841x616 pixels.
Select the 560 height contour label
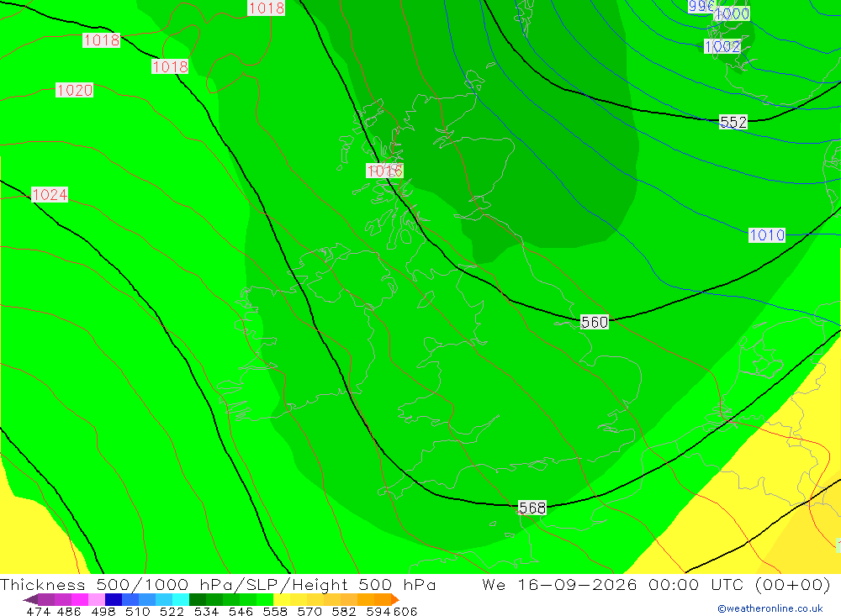point(595,322)
